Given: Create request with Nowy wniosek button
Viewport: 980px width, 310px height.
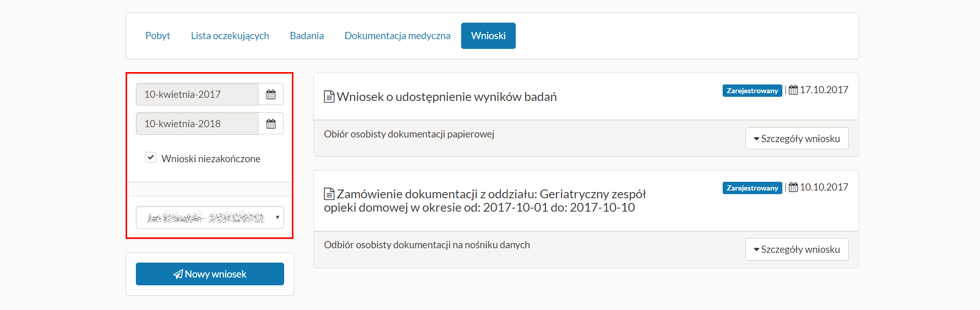Looking at the screenshot, I should [210, 274].
